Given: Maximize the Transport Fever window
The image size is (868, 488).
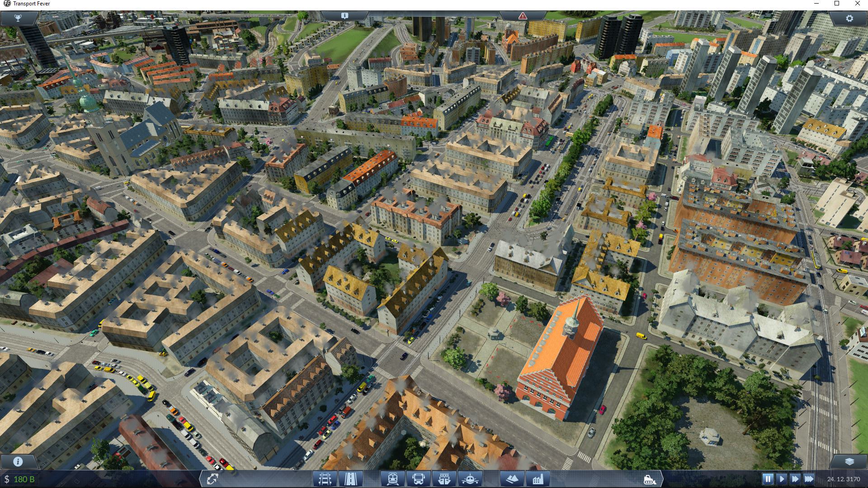Looking at the screenshot, I should click(837, 4).
